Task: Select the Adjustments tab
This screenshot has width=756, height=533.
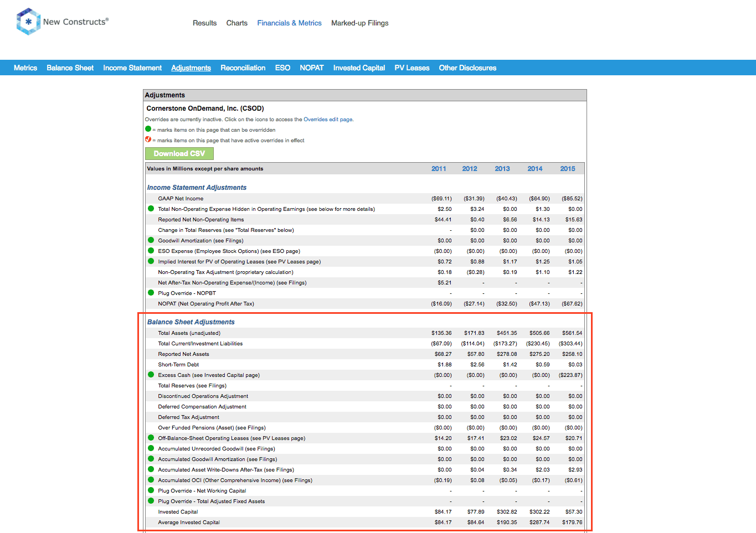Action: click(191, 68)
